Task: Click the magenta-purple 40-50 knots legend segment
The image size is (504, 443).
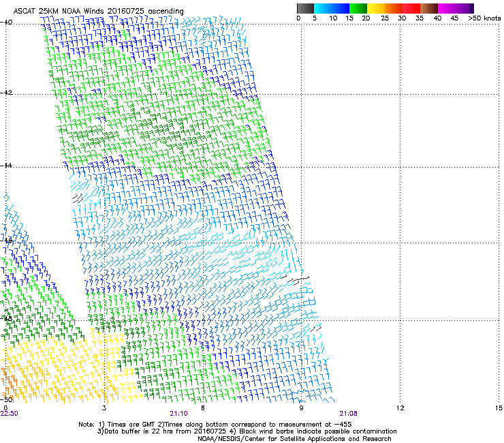Action: coord(456,8)
